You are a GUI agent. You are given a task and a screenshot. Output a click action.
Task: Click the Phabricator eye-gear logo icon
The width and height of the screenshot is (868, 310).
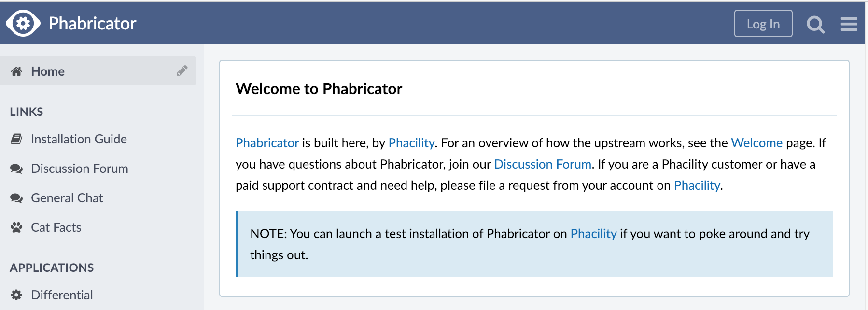(23, 23)
